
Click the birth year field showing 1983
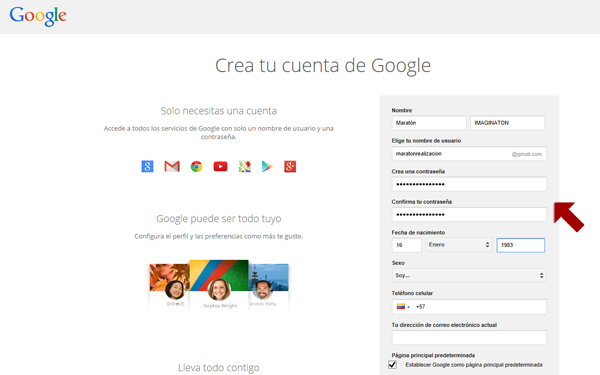click(x=520, y=245)
